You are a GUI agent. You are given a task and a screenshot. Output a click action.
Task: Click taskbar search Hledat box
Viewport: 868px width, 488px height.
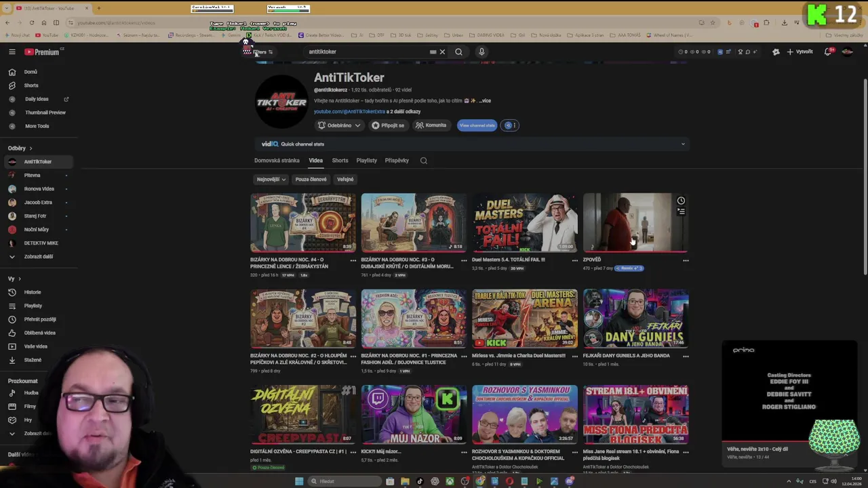(344, 481)
